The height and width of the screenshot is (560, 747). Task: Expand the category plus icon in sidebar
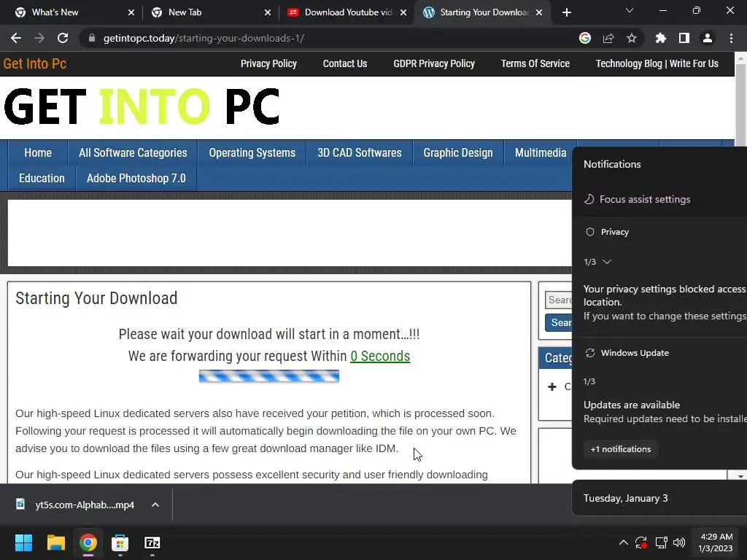pos(551,386)
